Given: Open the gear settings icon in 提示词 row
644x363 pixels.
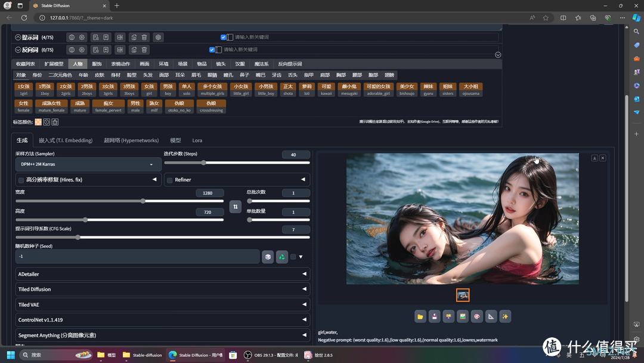Looking at the screenshot, I should (x=82, y=38).
